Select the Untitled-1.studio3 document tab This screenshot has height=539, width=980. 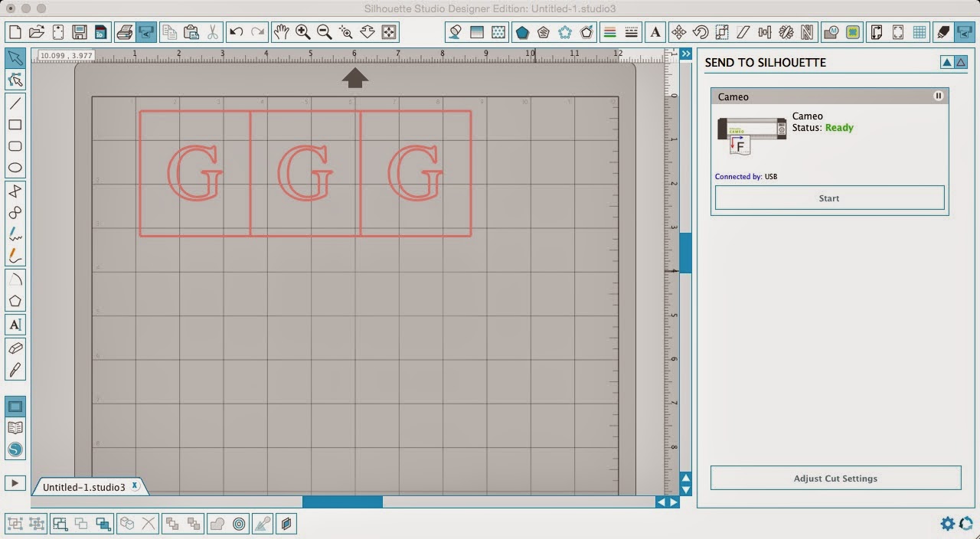click(84, 485)
